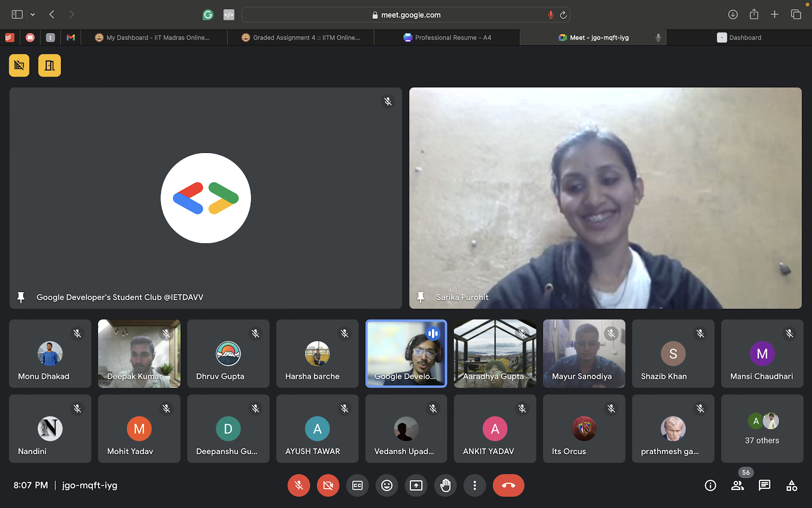
Task: Click the yellow hide-video extension button
Action: [x=19, y=66]
